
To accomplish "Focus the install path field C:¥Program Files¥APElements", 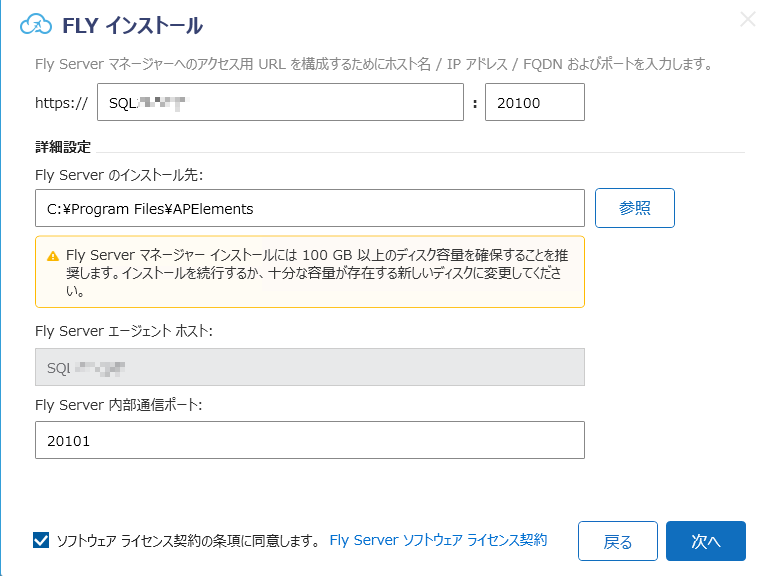I will tap(310, 208).
